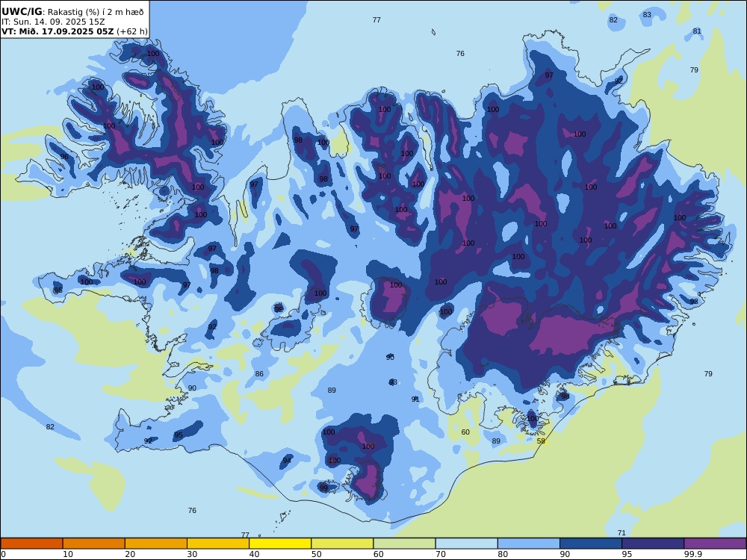Select the purple above-99.9 legend swatch
This screenshot has height=560, width=747.
click(x=715, y=544)
